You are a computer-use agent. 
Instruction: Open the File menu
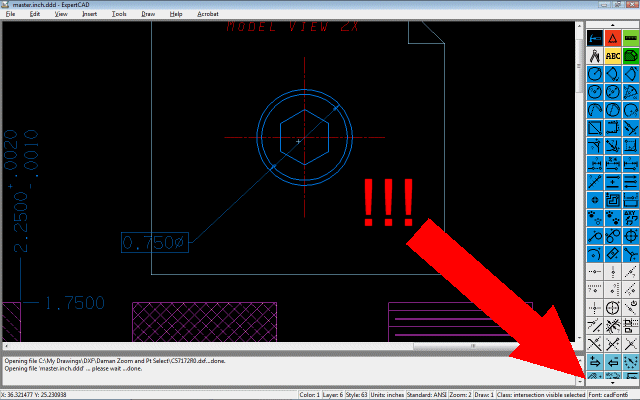click(x=10, y=14)
